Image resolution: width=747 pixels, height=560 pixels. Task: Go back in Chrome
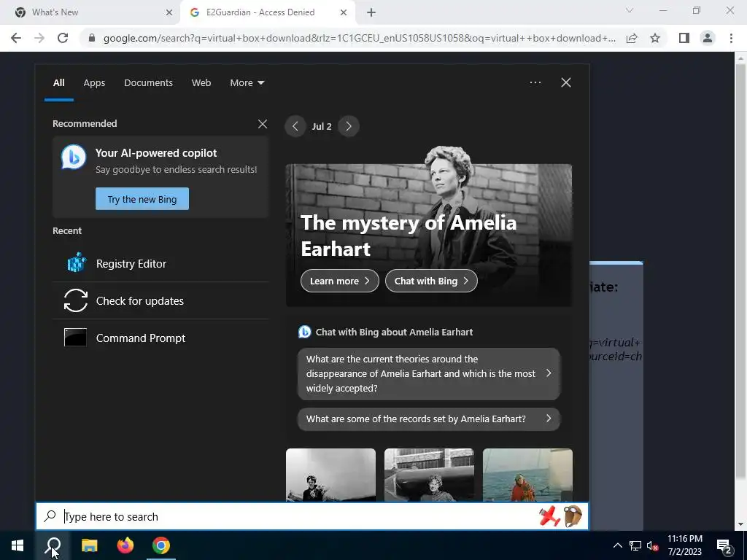16,38
